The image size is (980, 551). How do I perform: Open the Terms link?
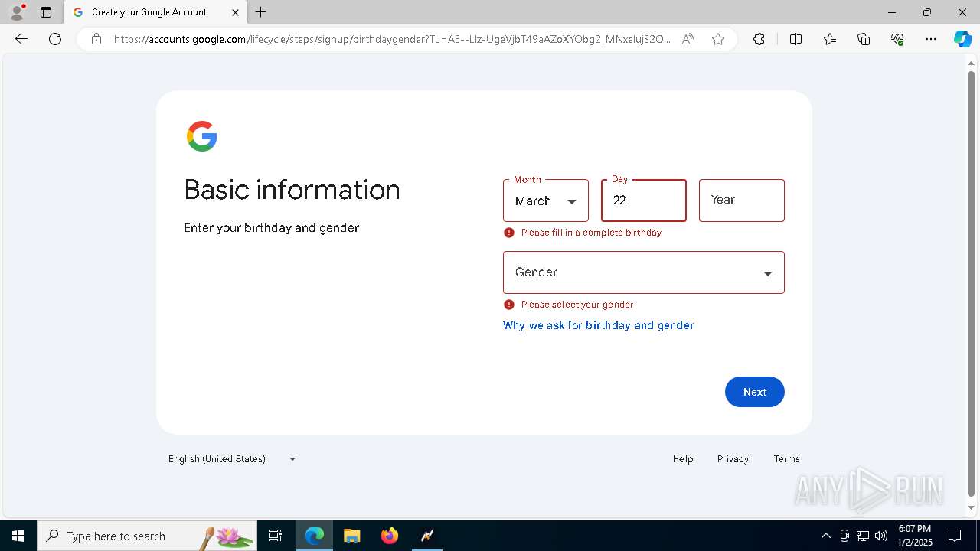786,459
